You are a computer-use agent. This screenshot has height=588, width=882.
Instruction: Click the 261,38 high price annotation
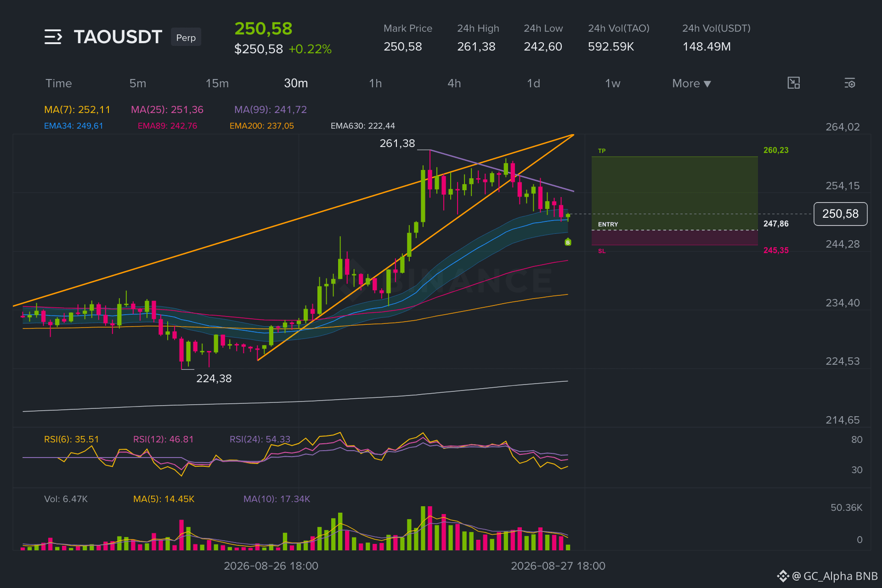[397, 144]
